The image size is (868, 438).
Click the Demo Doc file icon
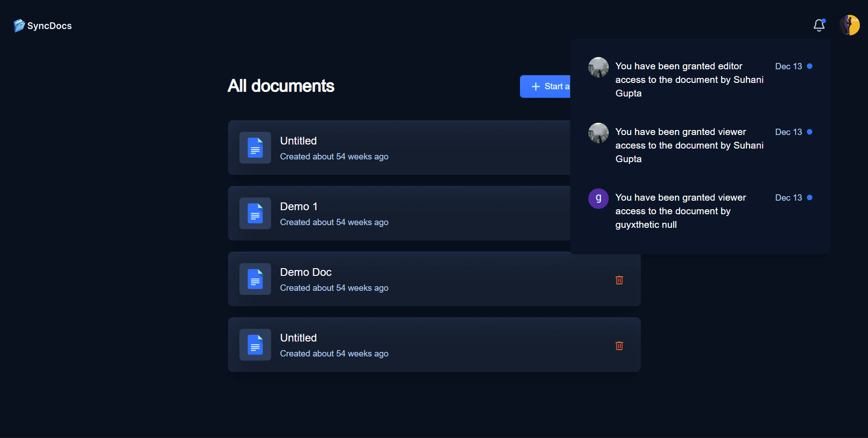tap(255, 279)
